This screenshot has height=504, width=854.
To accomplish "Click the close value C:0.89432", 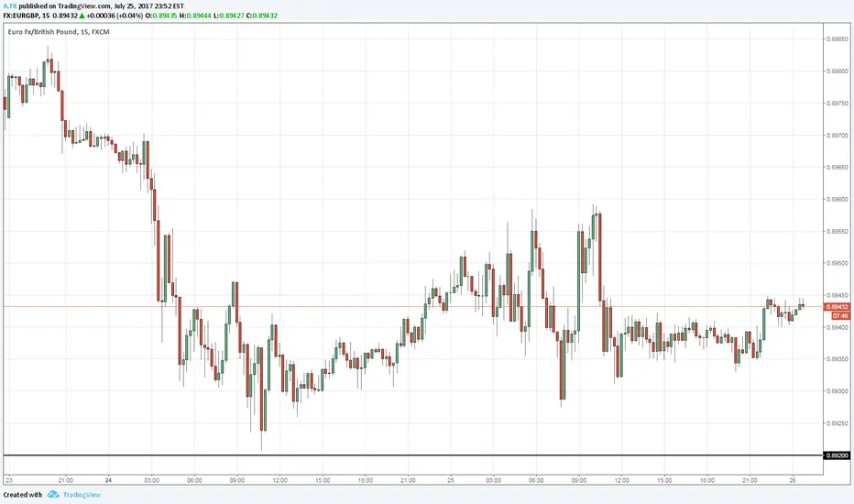I will (x=262, y=16).
